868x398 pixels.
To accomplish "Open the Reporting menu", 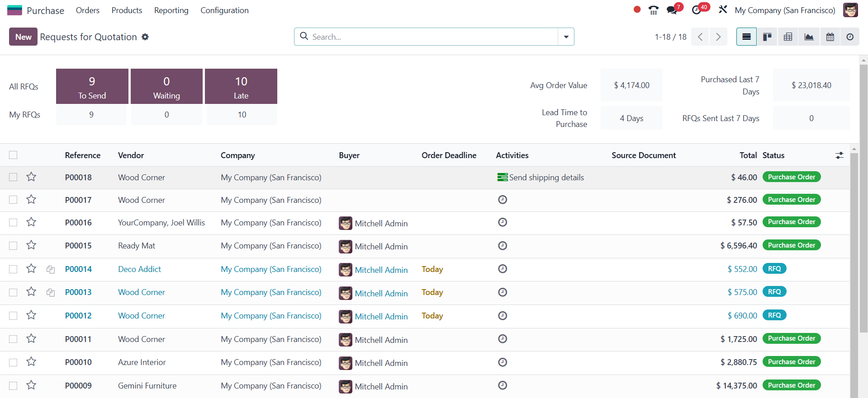I will coord(171,10).
